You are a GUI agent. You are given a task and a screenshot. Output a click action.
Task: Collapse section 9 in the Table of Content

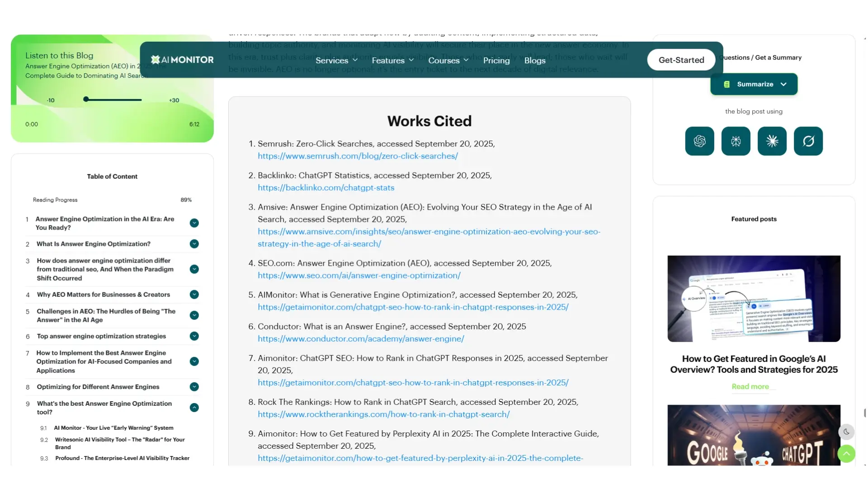point(194,408)
